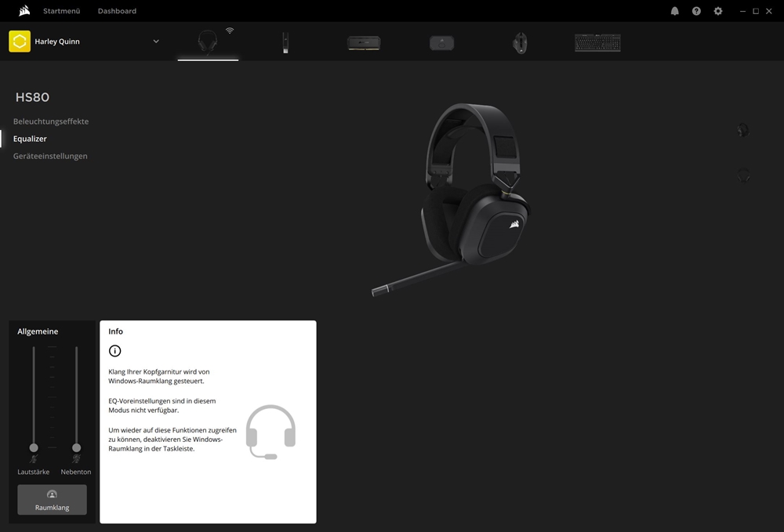Click the Lautstärke volume slider knob
This screenshot has width=784, height=532.
34,447
